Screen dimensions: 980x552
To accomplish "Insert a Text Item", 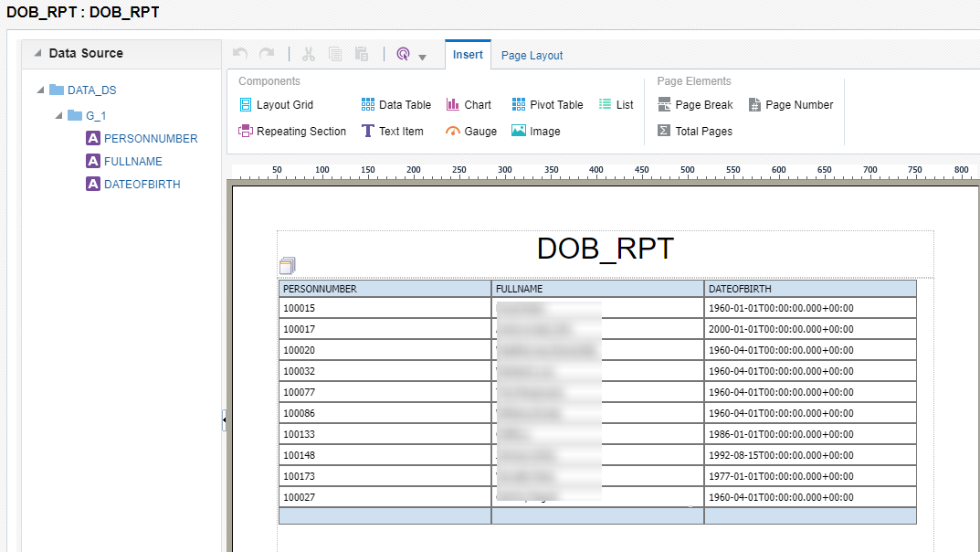I will coord(393,132).
